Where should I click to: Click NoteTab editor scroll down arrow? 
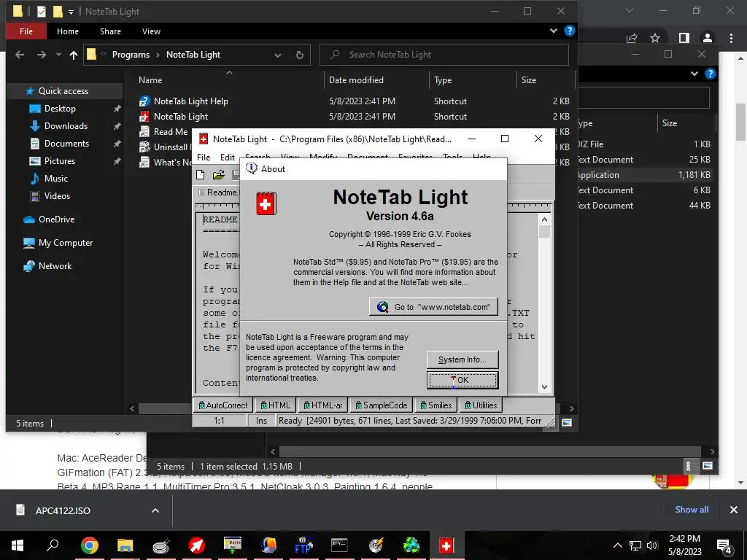[x=544, y=387]
